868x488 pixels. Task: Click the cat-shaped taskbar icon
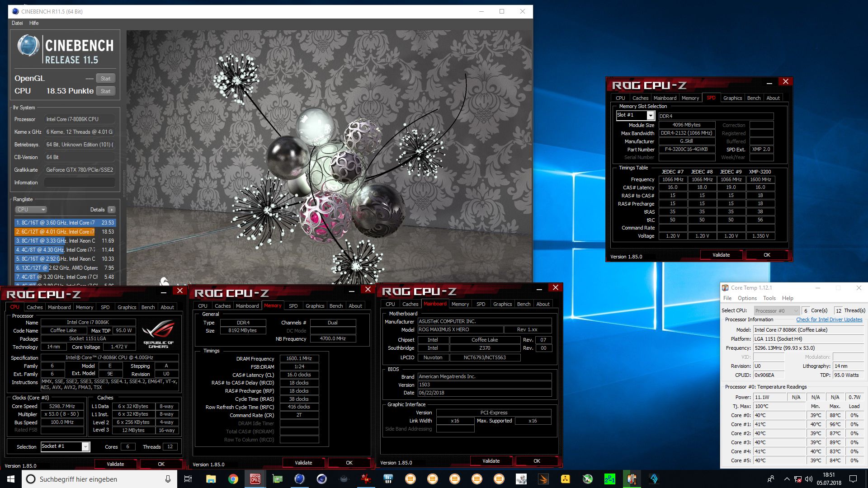pos(344,479)
